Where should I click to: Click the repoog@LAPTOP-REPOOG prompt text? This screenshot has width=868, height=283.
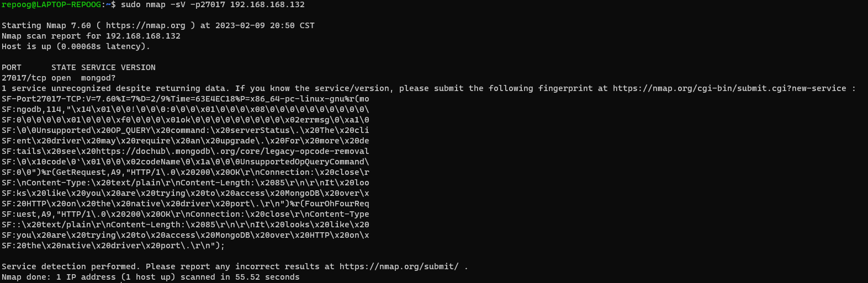coord(51,4)
